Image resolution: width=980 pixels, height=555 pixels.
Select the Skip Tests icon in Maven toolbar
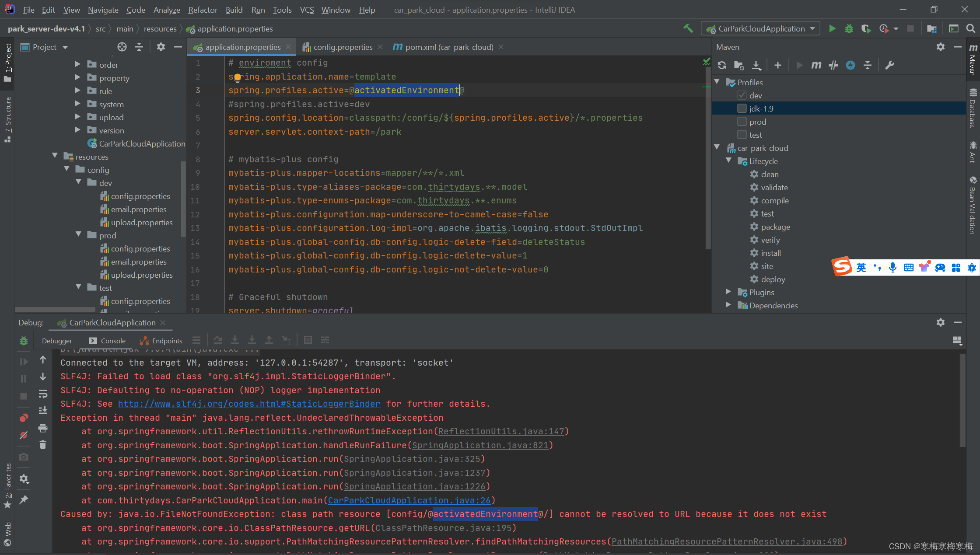tap(833, 65)
